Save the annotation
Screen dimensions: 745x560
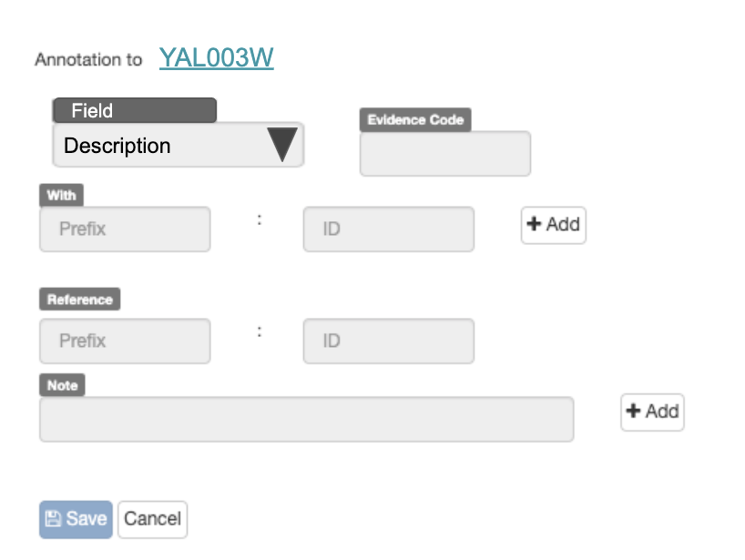pos(75,519)
